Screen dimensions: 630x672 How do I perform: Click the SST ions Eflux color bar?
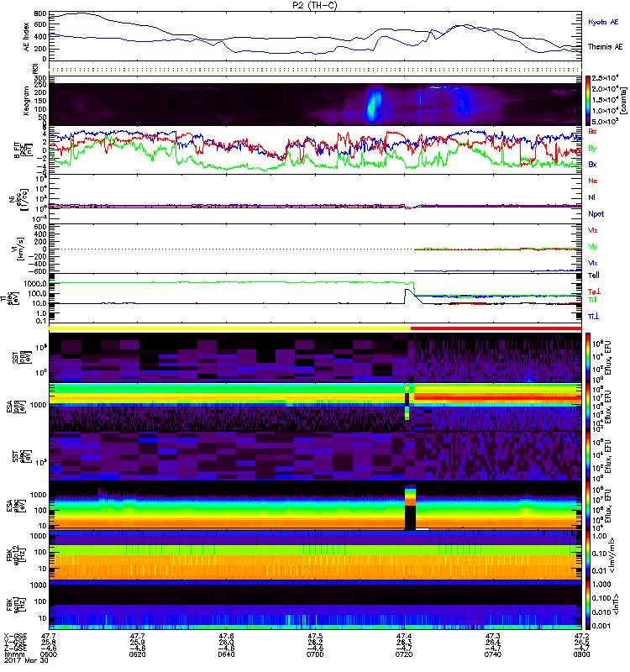click(587, 358)
